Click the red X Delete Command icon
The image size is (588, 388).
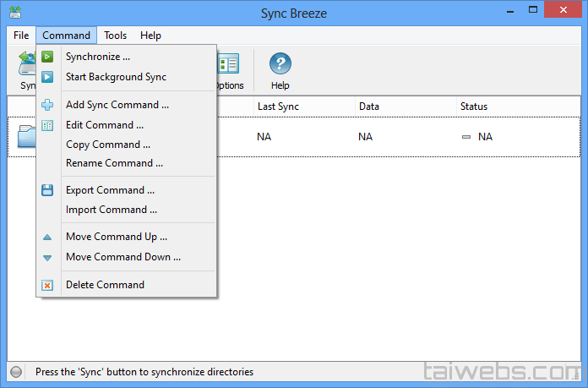[x=47, y=285]
